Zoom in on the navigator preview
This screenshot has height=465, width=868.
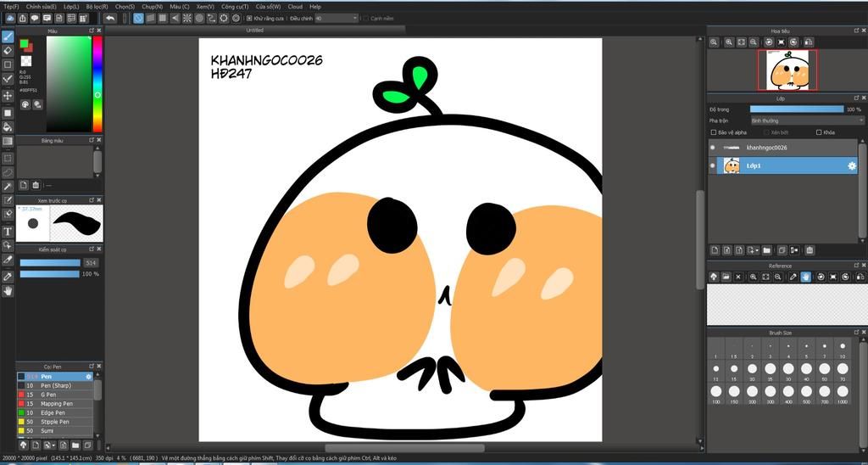click(x=729, y=42)
